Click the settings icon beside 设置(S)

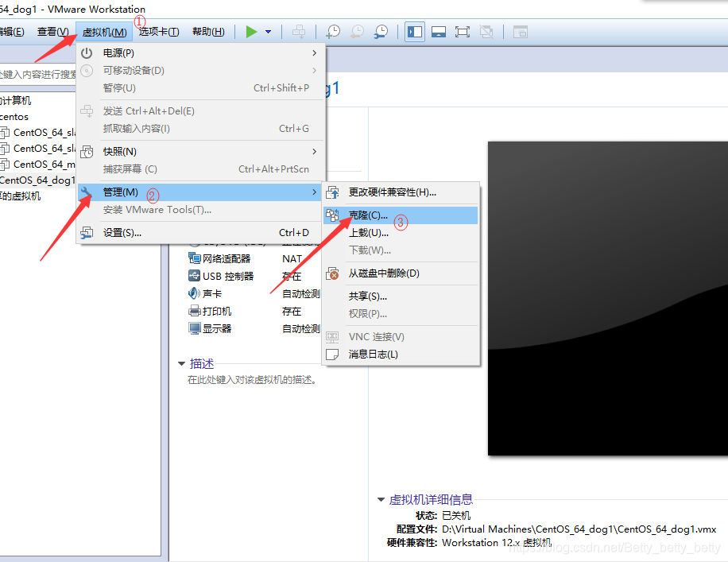87,233
